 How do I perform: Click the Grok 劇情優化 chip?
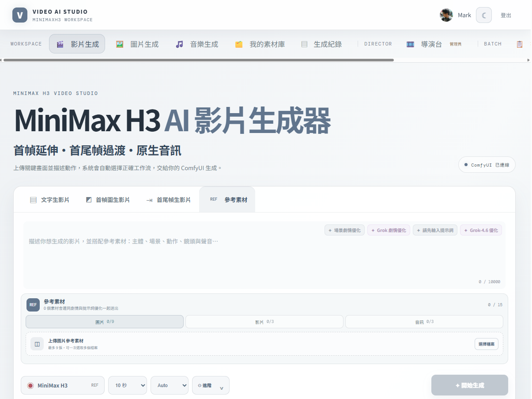[389, 230]
